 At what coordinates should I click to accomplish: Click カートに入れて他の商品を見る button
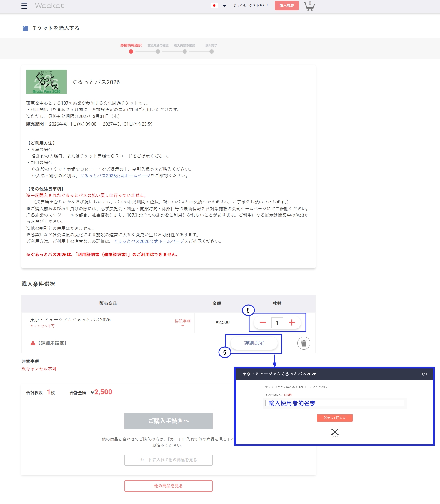point(169,460)
